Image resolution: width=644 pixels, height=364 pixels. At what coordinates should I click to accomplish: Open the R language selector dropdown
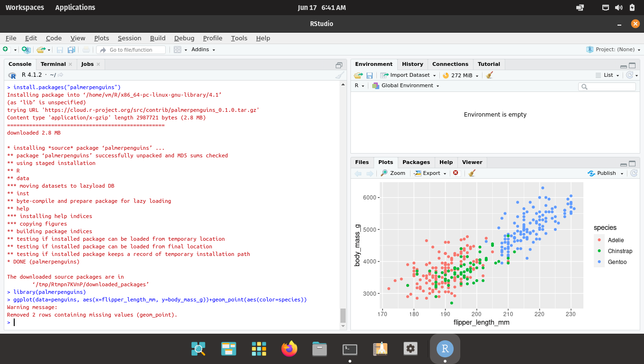click(x=359, y=85)
